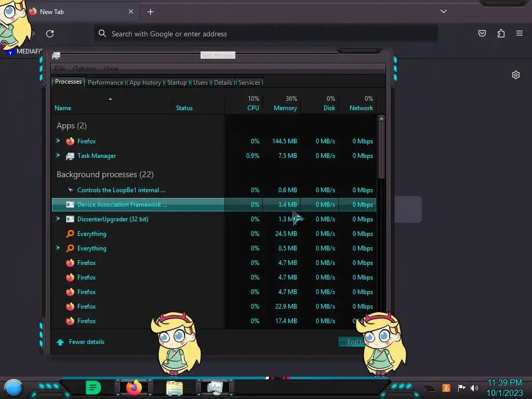532x399 pixels.
Task: Open File Explorer from the taskbar
Action: [175, 388]
